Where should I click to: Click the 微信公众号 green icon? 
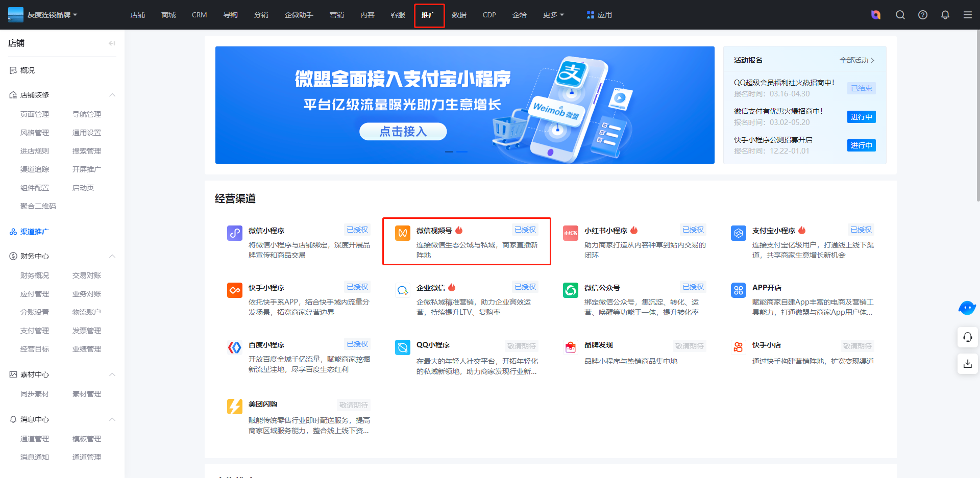pos(571,290)
